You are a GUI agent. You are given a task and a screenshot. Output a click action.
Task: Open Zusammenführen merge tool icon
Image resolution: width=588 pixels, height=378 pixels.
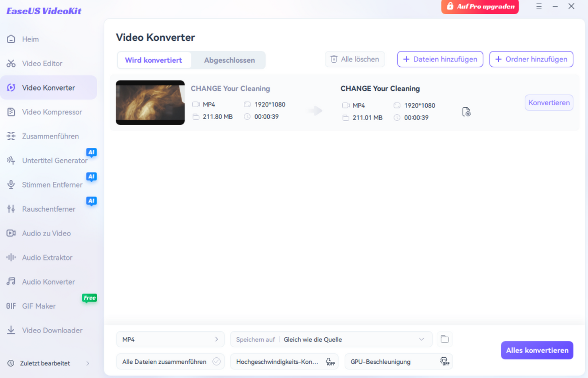11,136
